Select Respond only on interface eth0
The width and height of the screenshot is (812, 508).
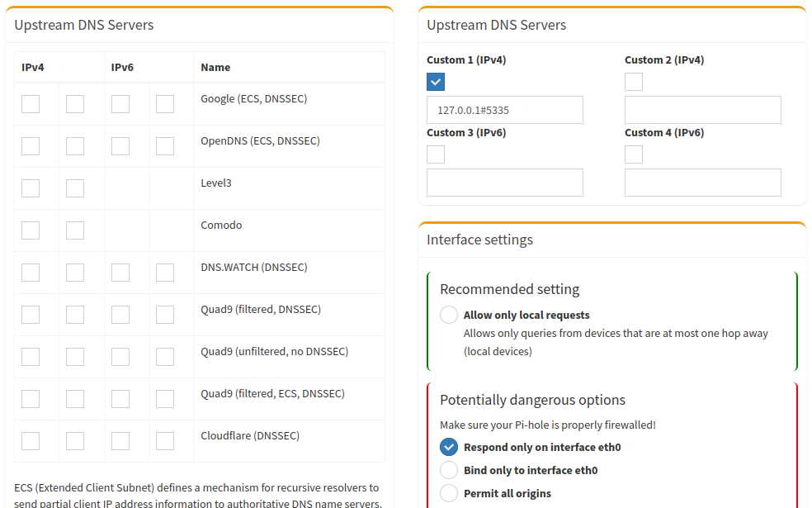[449, 447]
